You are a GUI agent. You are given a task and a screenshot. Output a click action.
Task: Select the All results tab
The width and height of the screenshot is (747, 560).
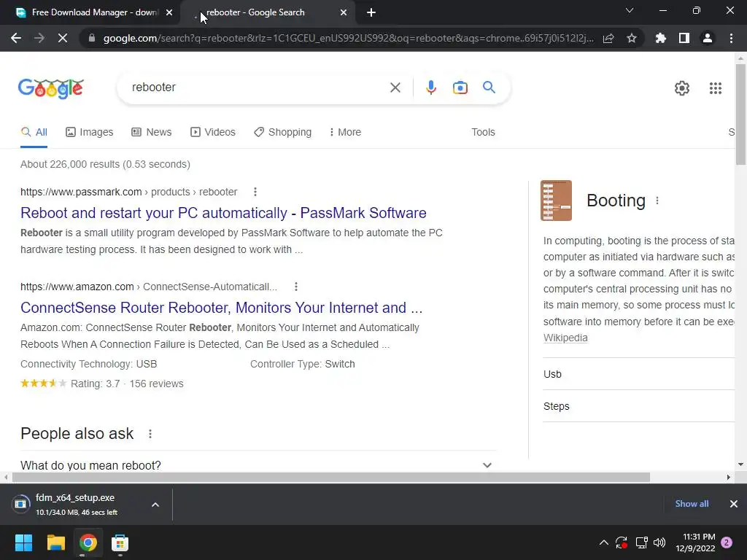click(x=34, y=132)
